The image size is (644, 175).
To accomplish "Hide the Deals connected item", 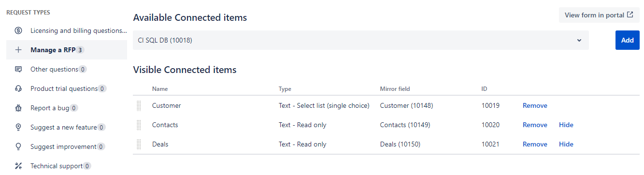I will tap(566, 144).
